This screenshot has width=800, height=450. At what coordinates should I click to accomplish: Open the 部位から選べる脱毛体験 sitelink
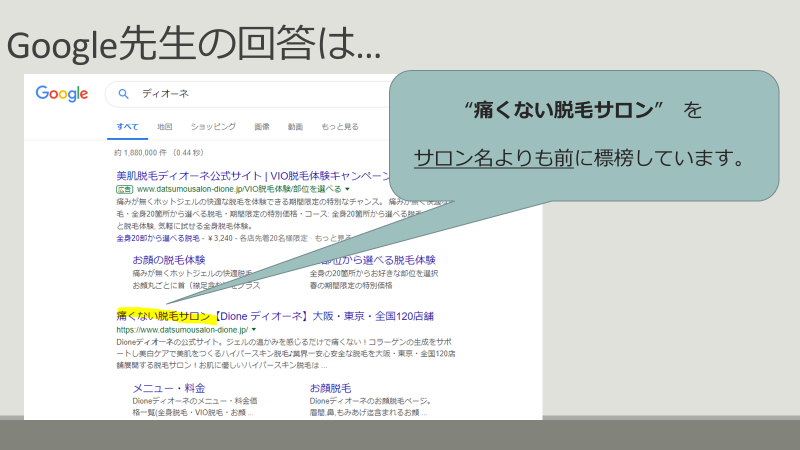coord(378,260)
